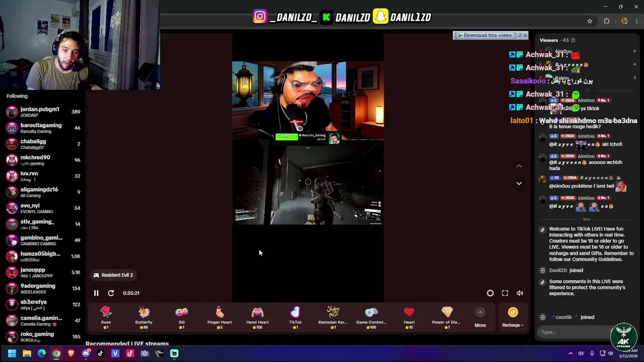Bookmark page with the star icon
The image size is (644, 362).
pyautogui.click(x=590, y=21)
